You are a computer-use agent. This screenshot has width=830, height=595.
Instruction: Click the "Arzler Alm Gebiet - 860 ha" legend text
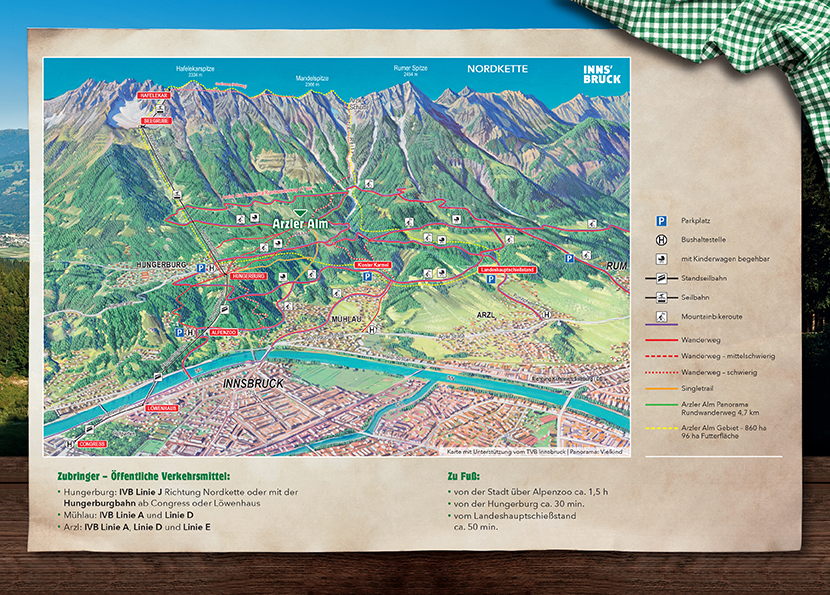tap(724, 428)
